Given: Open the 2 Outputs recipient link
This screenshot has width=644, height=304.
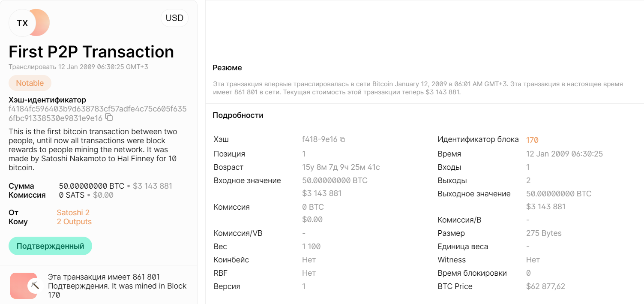Looking at the screenshot, I should coord(74,222).
